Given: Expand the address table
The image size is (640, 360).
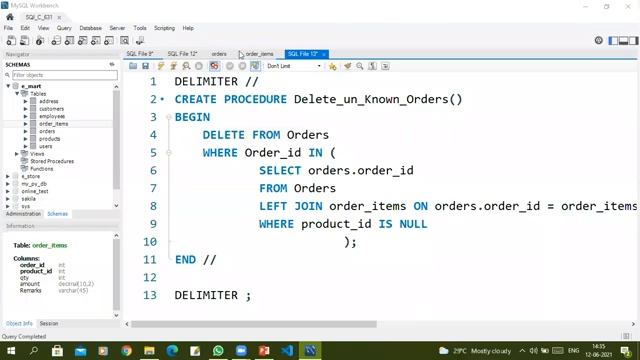Looking at the screenshot, I should click(x=25, y=101).
